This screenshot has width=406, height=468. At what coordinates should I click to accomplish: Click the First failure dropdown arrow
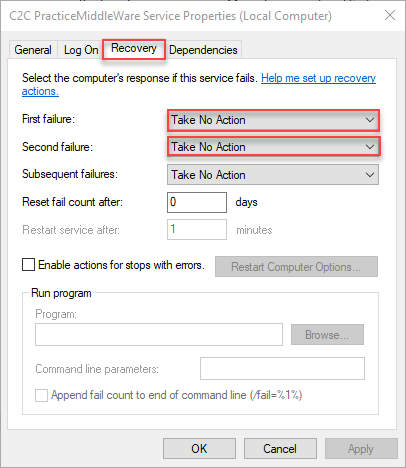tap(370, 120)
